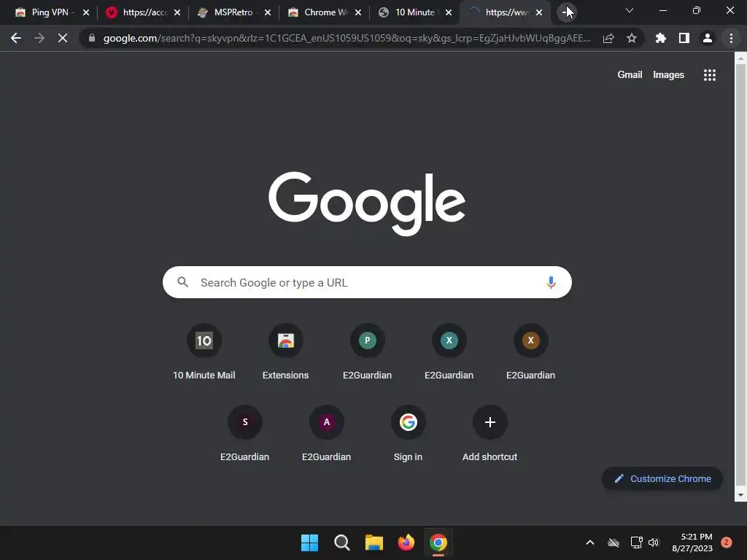Open Google Images link
The width and height of the screenshot is (747, 560).
pyautogui.click(x=668, y=75)
